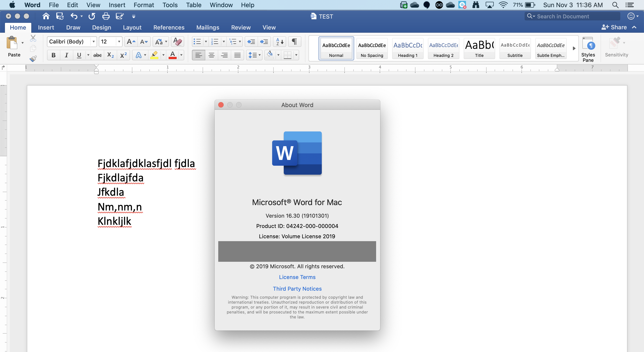Click the Home icon in title toolbar
The width and height of the screenshot is (644, 352).
46,17
